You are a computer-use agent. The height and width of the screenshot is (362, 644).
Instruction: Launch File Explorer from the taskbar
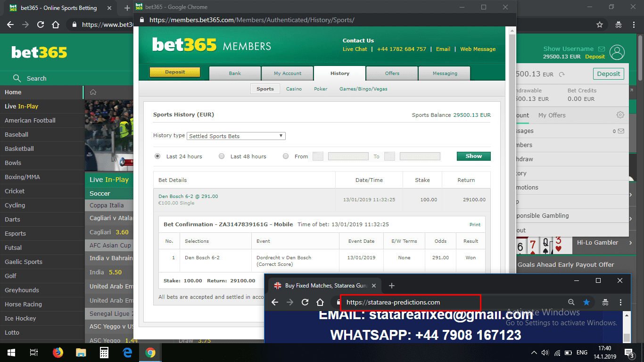[x=81, y=353]
